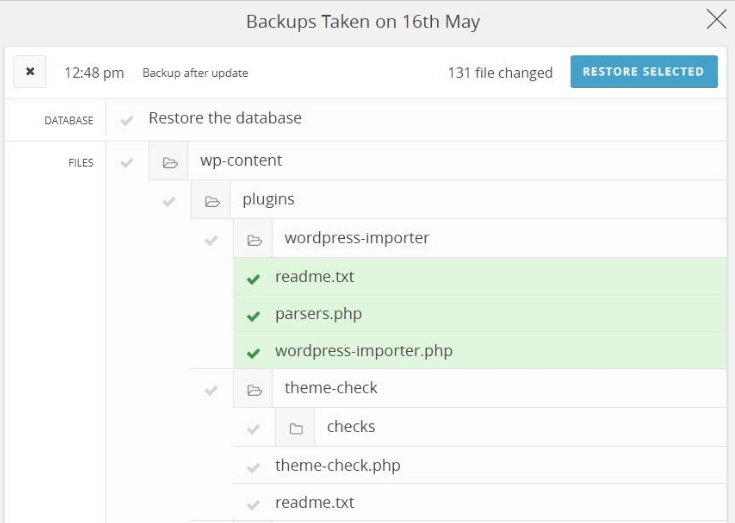Screen dimensions: 735x523
Task: Uncheck the parsers.php file checkmark
Action: pos(253,316)
